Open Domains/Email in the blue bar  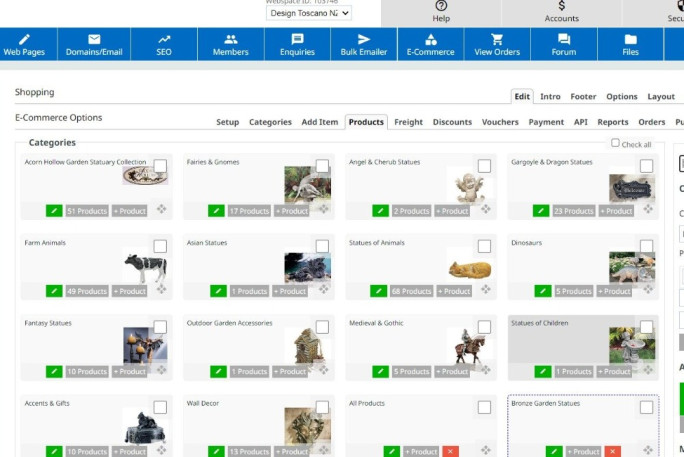[94, 44]
